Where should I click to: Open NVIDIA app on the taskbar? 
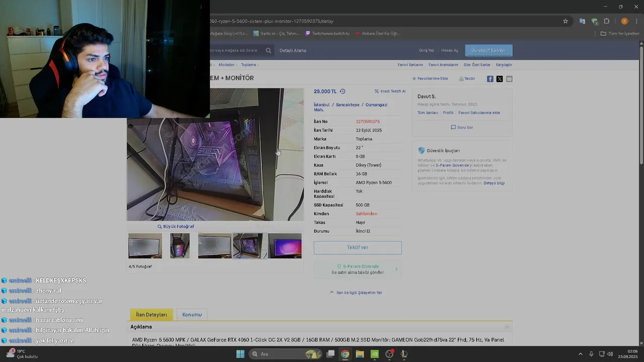click(x=374, y=354)
